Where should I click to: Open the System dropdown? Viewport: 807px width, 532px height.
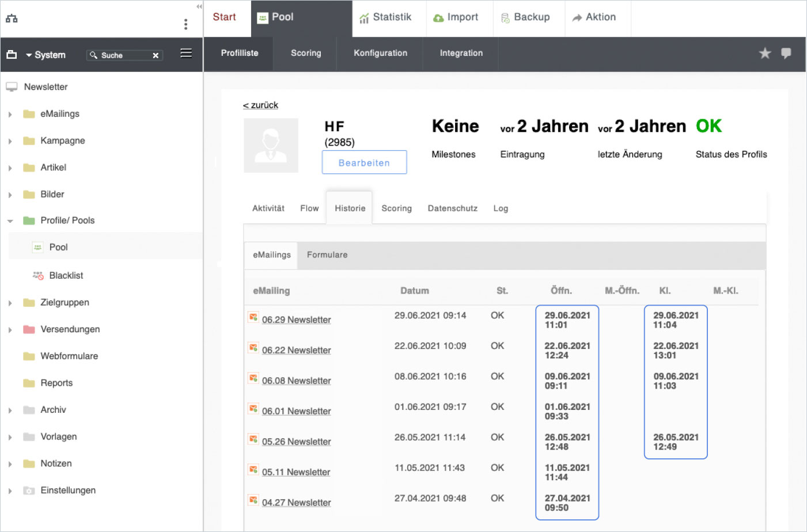tap(45, 55)
